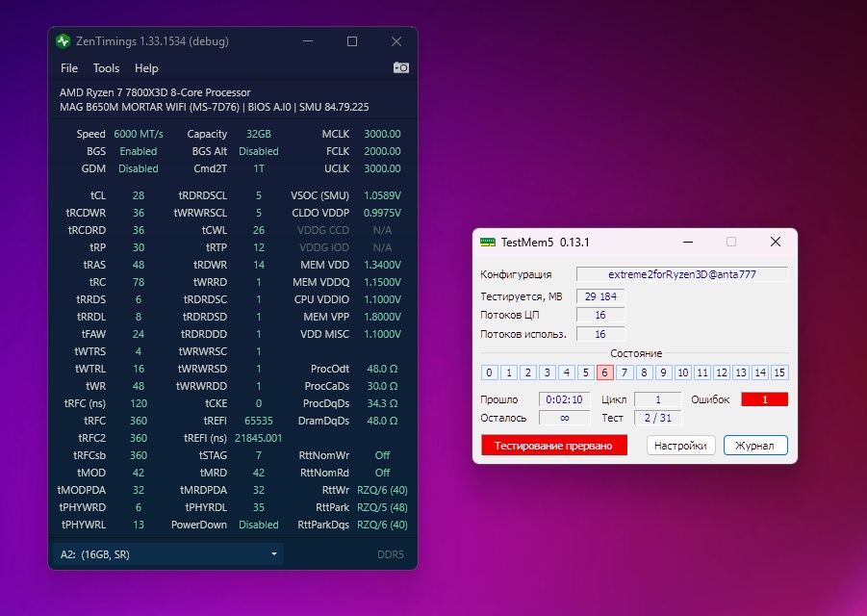Click the Тестируется MB value 29 184
This screenshot has height=616, width=867.
click(x=600, y=296)
